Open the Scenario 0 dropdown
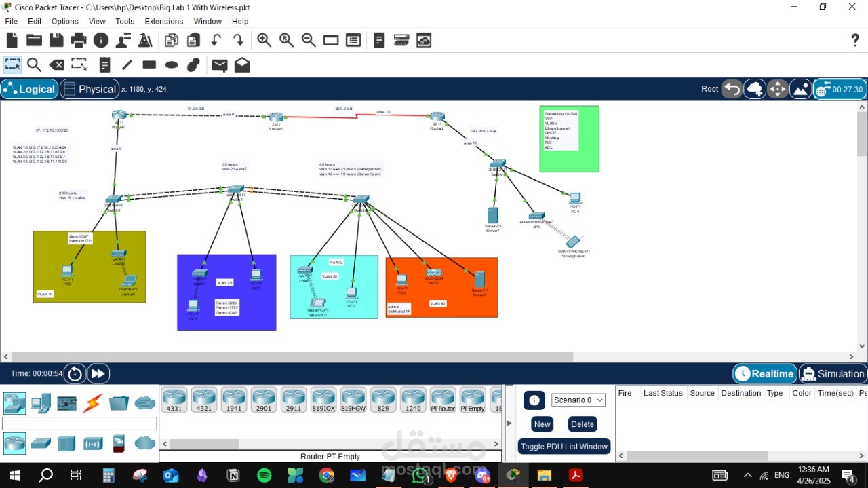This screenshot has width=868, height=488. (x=578, y=400)
